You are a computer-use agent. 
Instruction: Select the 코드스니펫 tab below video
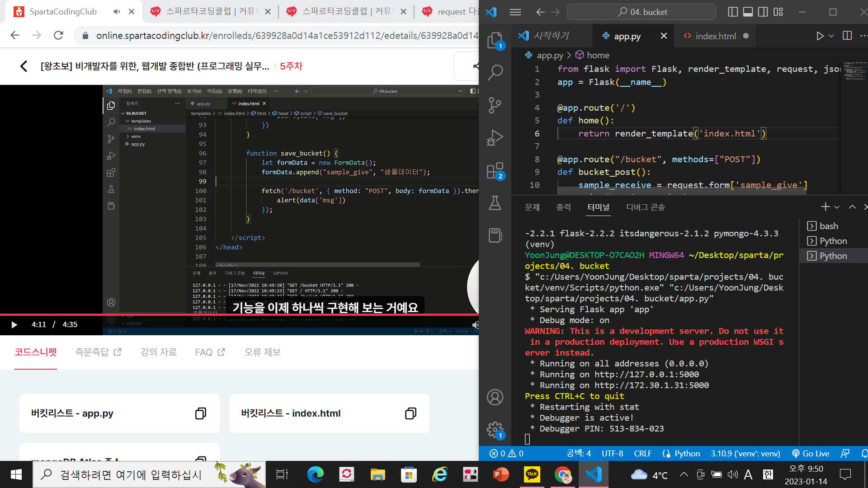click(36, 352)
